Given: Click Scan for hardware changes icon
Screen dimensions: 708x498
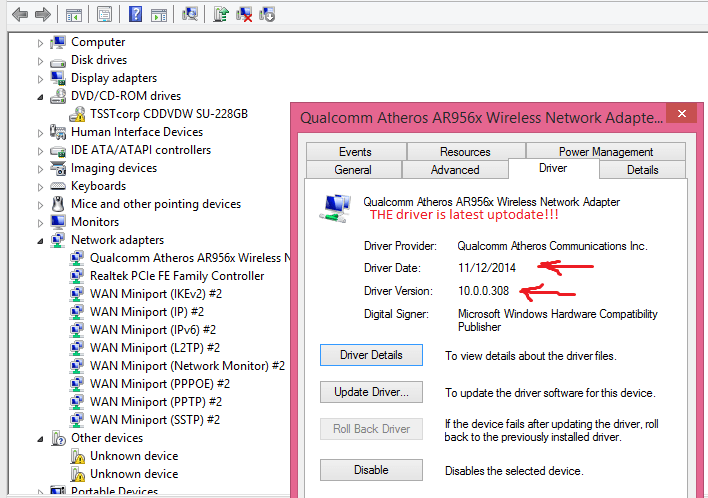Looking at the screenshot, I should pyautogui.click(x=189, y=15).
